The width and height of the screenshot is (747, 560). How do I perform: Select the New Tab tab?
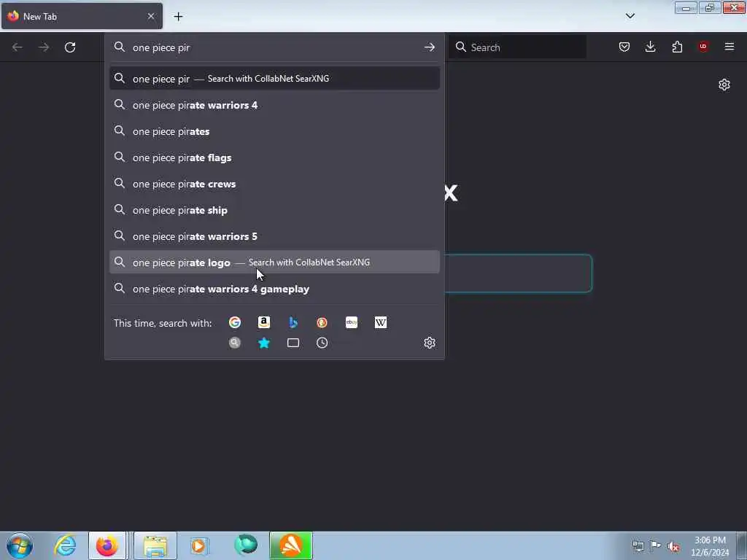coord(82,16)
